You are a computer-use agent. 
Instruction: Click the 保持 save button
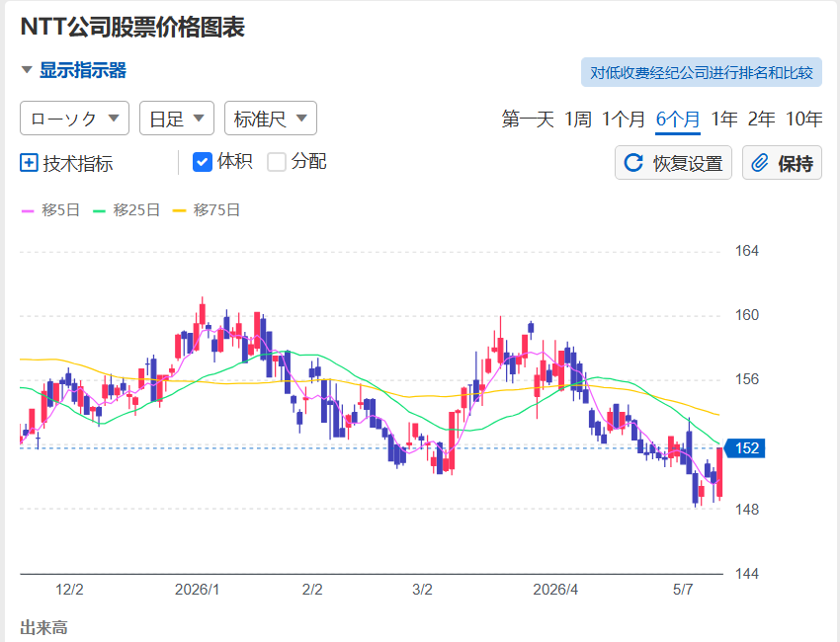click(782, 163)
